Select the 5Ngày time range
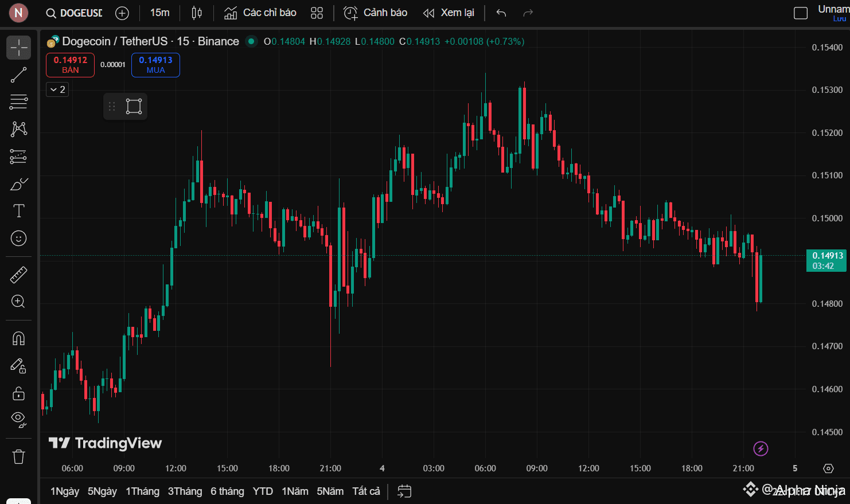 102,491
